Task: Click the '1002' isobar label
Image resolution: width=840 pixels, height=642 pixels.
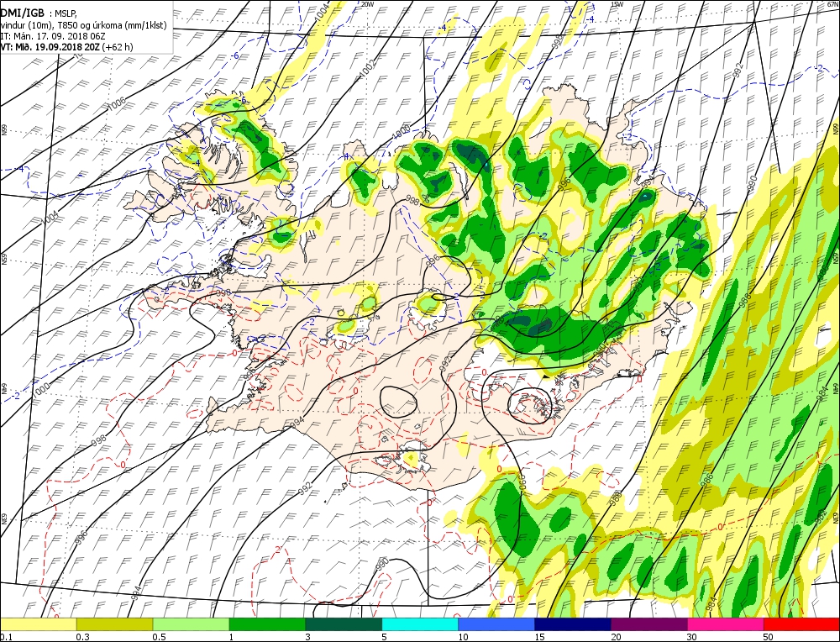Action: (367, 69)
